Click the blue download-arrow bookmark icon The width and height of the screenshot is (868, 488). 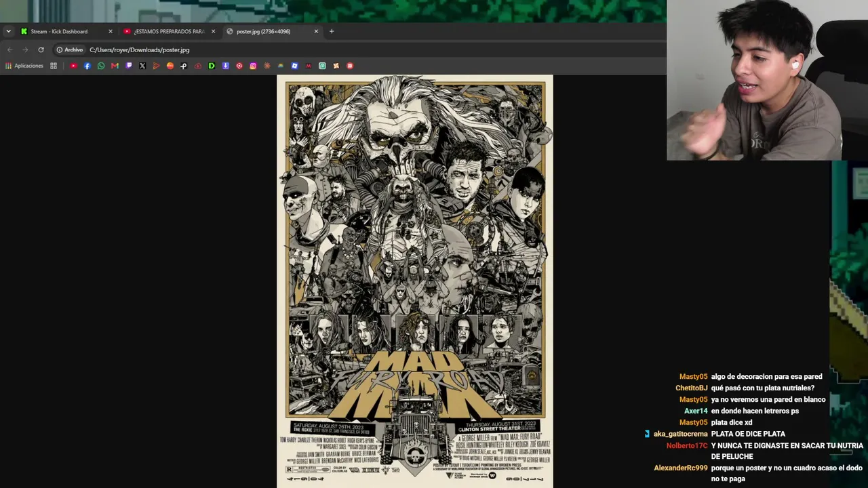[x=225, y=66]
